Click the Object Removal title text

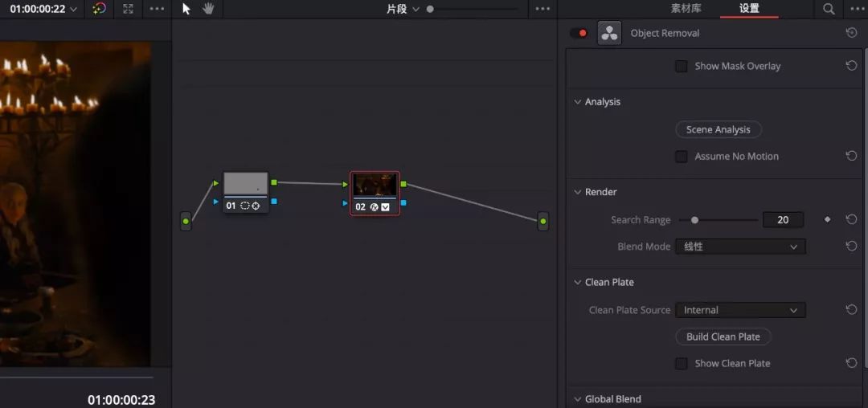pyautogui.click(x=665, y=33)
